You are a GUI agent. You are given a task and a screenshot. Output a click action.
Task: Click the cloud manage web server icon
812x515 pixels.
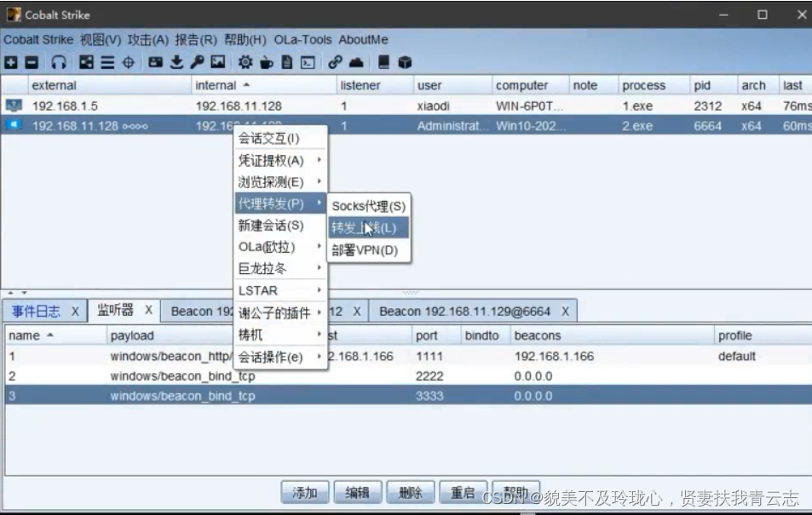point(356,63)
